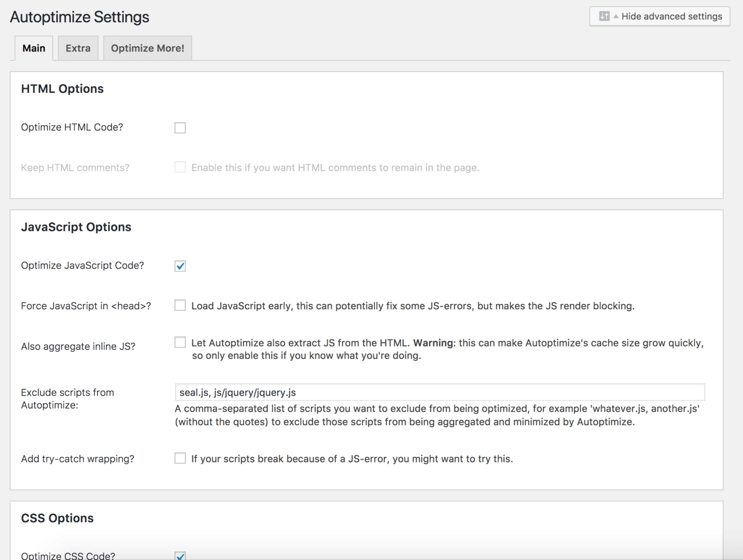Click the 'Force JavaScript in <head>?' label

point(86,306)
